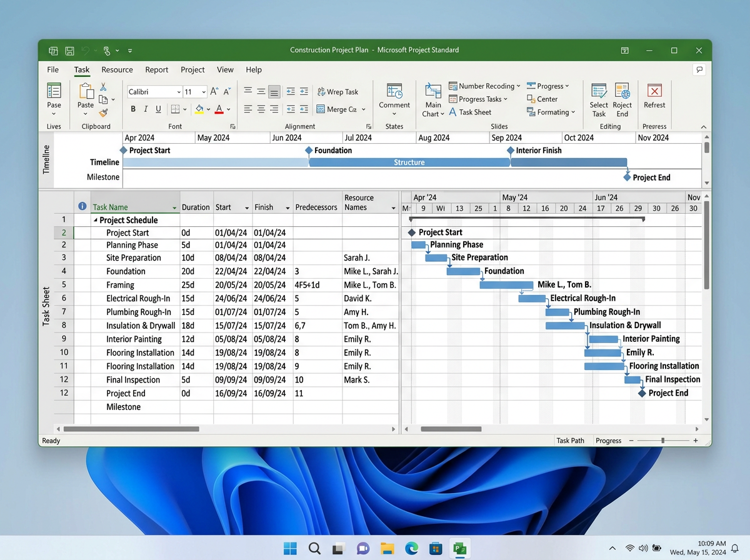The image size is (750, 560).
Task: Toggle Italic formatting
Action: point(146,109)
